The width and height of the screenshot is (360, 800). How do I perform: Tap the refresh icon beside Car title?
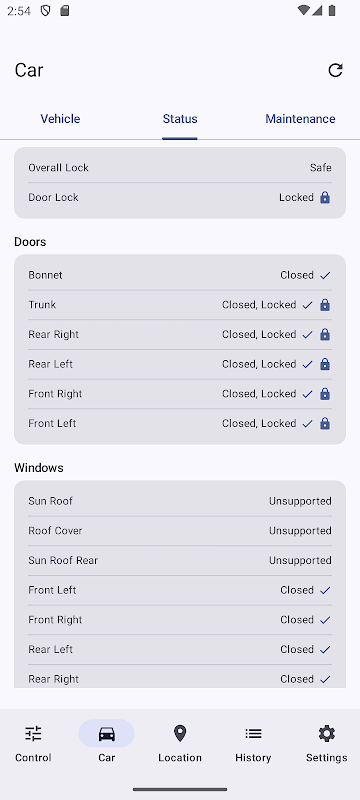point(335,70)
